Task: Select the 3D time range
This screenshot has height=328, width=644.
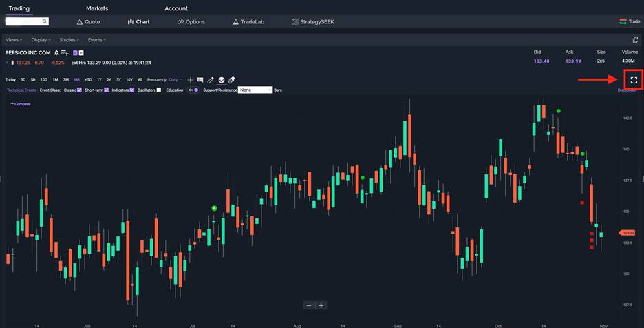Action: pos(23,79)
